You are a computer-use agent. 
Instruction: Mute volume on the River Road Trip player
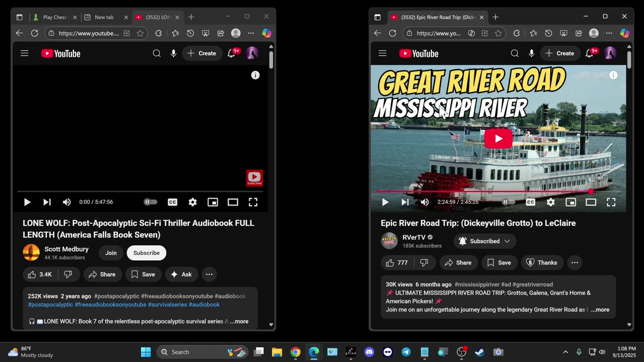(x=425, y=202)
